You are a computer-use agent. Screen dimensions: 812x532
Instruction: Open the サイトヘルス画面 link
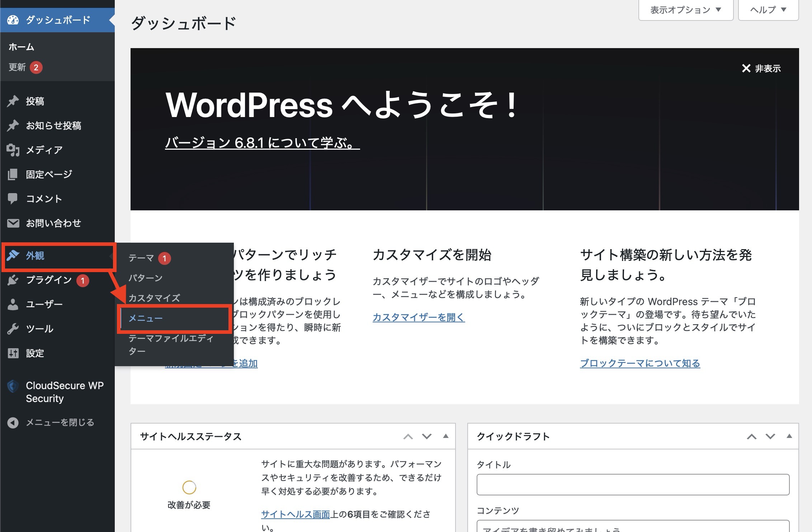(x=295, y=514)
